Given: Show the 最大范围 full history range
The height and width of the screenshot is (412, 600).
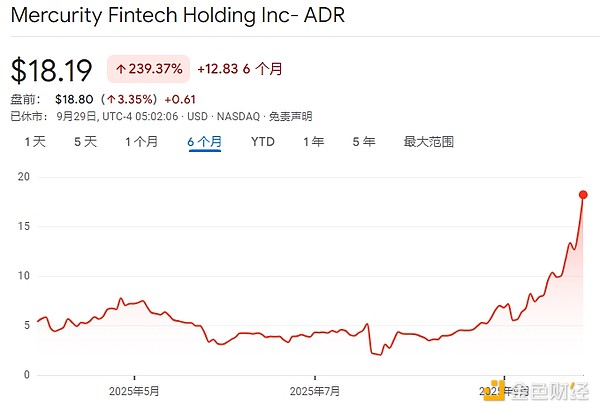Looking at the screenshot, I should [428, 142].
